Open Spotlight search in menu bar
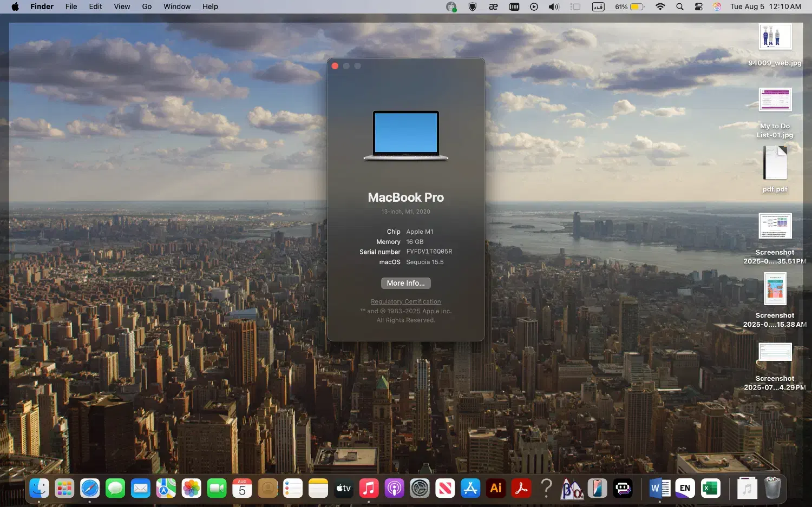This screenshot has height=507, width=812. point(680,6)
